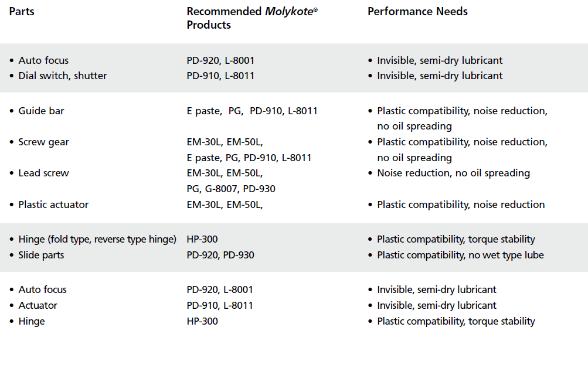Click the 'PG, G-8007, PD-930' product text

pyautogui.click(x=231, y=189)
